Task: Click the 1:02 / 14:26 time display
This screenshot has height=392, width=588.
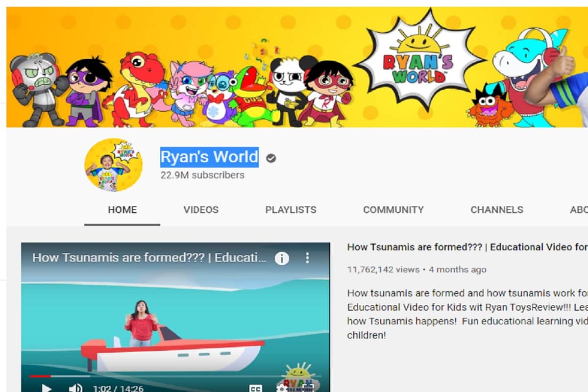Action: [x=118, y=389]
